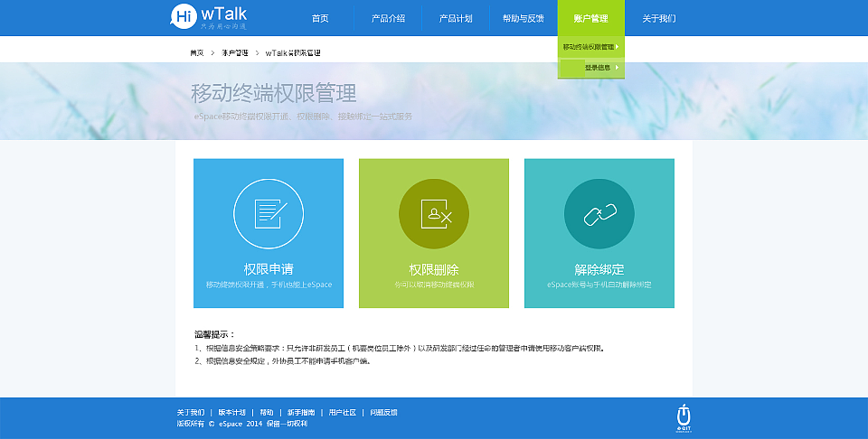Viewport: 868px width, 439px height.
Task: Open the 关于我们 footer link
Action: 191,413
